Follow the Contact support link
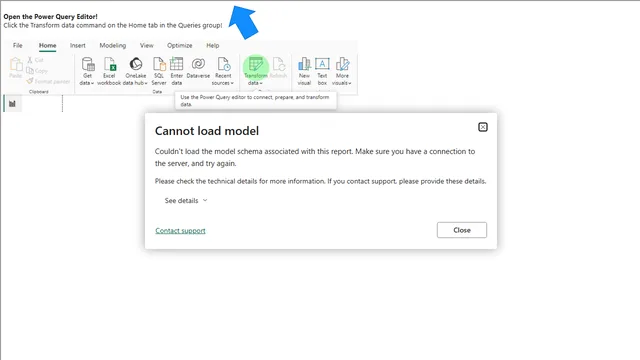The width and height of the screenshot is (640, 360). pyautogui.click(x=180, y=231)
